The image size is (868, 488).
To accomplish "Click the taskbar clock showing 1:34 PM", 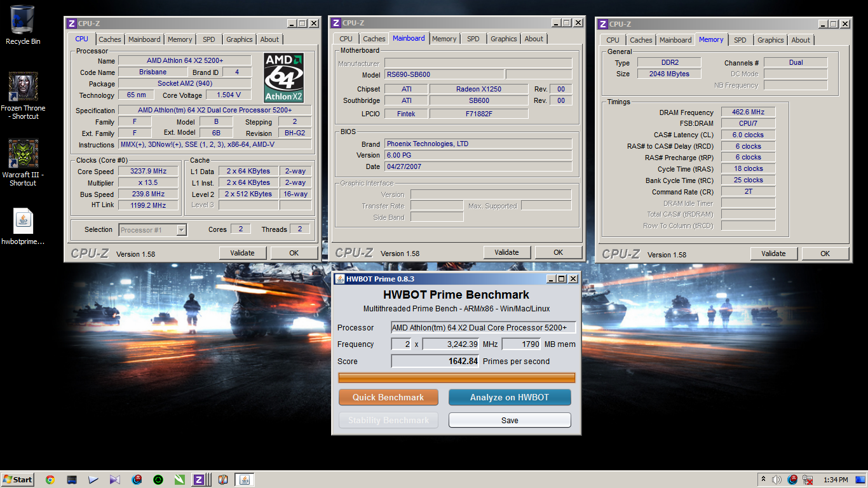I will click(836, 480).
